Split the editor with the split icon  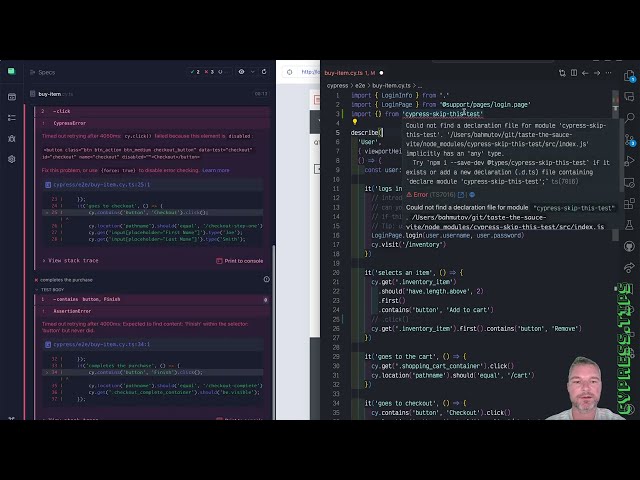(574, 73)
